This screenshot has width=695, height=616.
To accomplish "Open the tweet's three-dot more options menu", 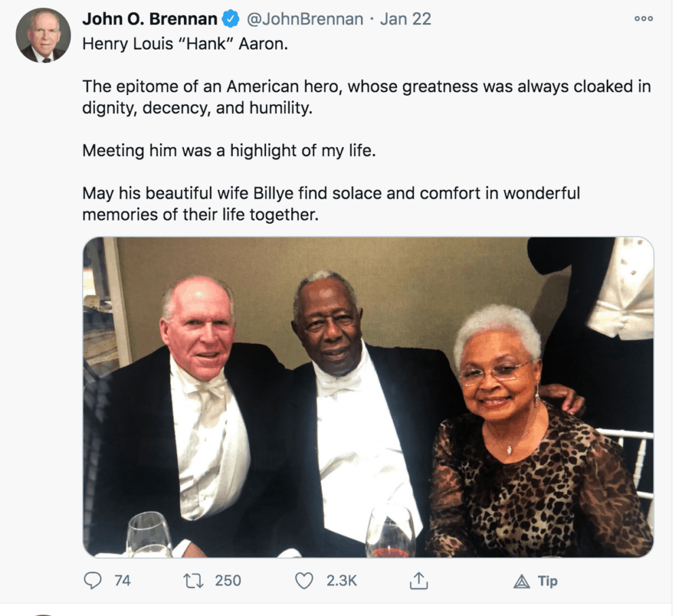I will pos(643,18).
